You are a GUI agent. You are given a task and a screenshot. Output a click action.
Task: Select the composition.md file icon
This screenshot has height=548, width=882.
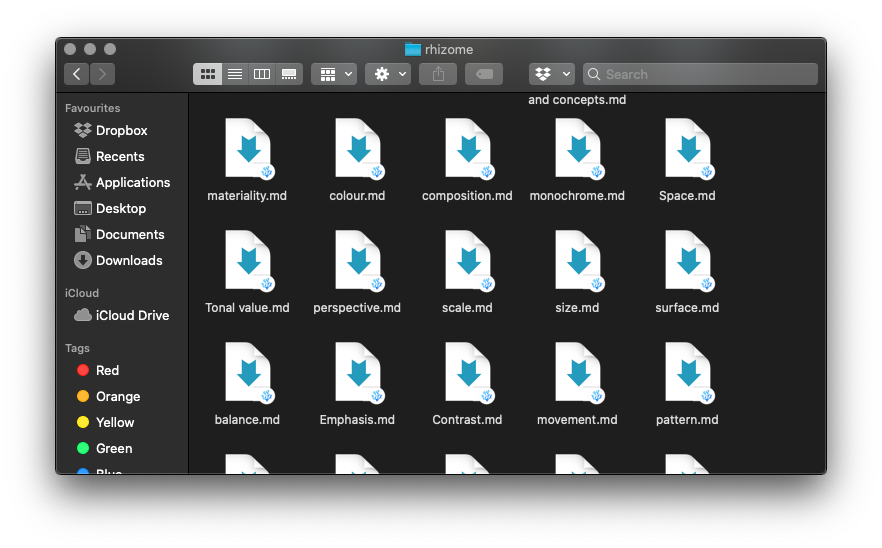click(468, 149)
